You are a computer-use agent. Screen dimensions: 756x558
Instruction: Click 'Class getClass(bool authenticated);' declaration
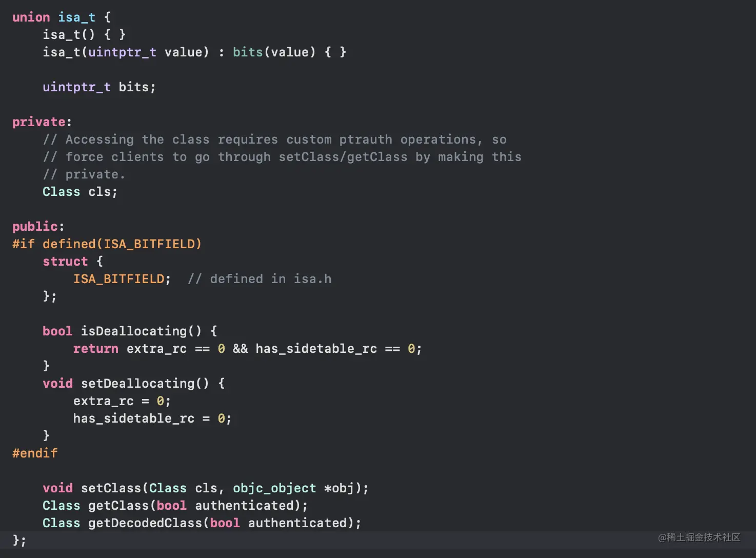(175, 506)
